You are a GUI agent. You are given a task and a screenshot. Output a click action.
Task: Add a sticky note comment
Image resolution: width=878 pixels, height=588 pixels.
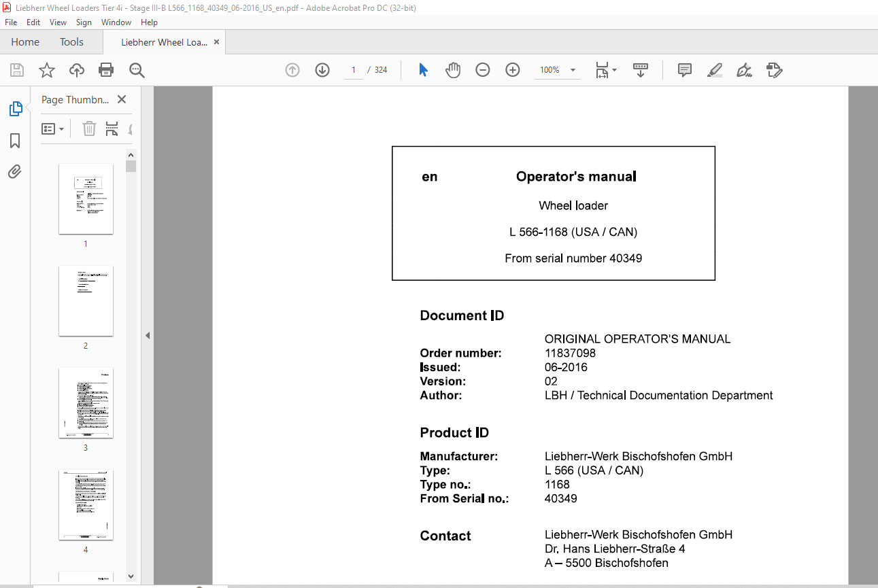(x=685, y=70)
